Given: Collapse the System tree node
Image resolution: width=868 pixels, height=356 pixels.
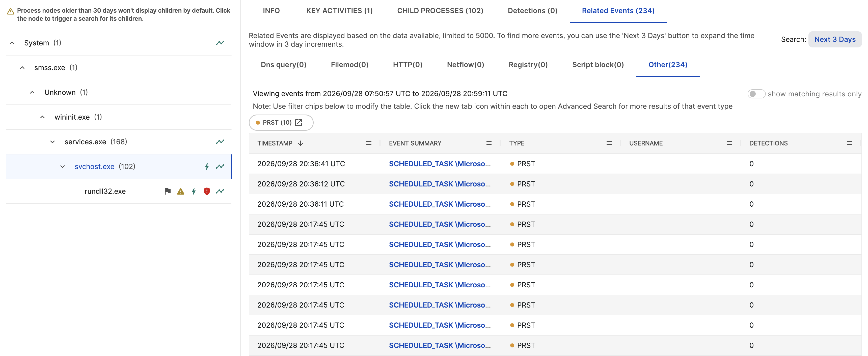Looking at the screenshot, I should coord(12,43).
